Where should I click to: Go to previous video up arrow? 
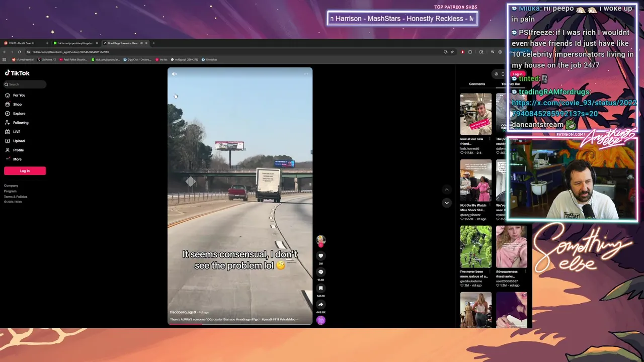(446, 190)
